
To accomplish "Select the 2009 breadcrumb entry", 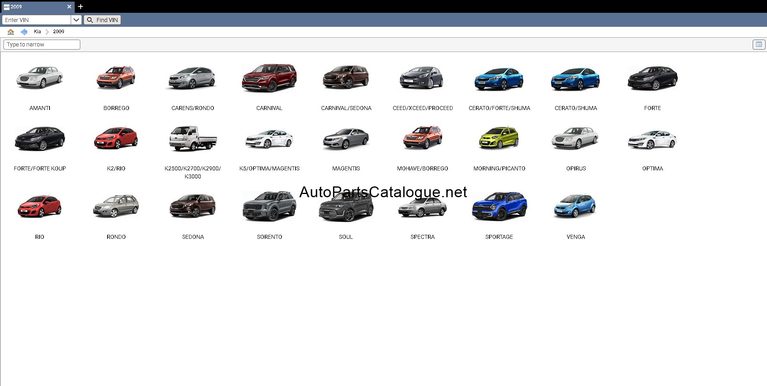I will pyautogui.click(x=58, y=32).
